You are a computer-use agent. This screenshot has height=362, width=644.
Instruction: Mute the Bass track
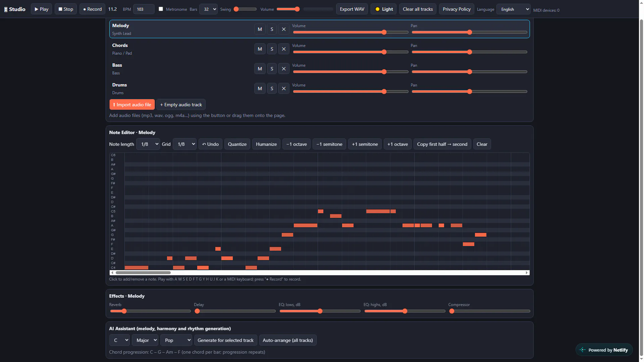coord(260,69)
